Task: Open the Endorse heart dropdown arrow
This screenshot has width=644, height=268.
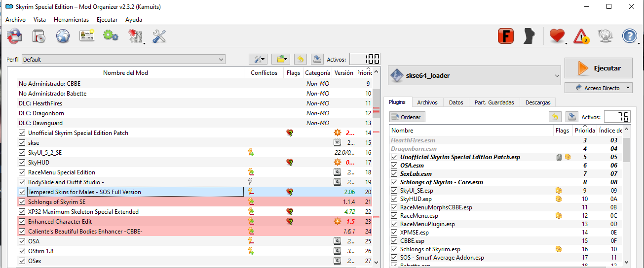Action: (566, 43)
